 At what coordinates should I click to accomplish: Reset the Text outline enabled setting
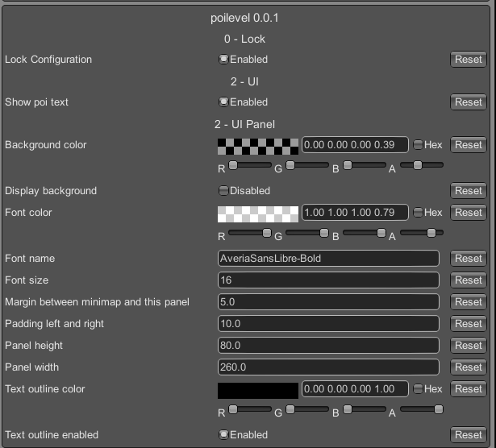pos(468,435)
